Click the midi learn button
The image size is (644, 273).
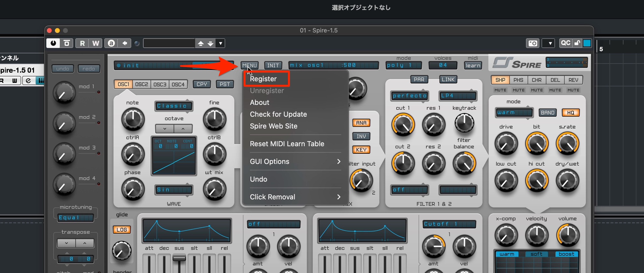[x=473, y=65]
